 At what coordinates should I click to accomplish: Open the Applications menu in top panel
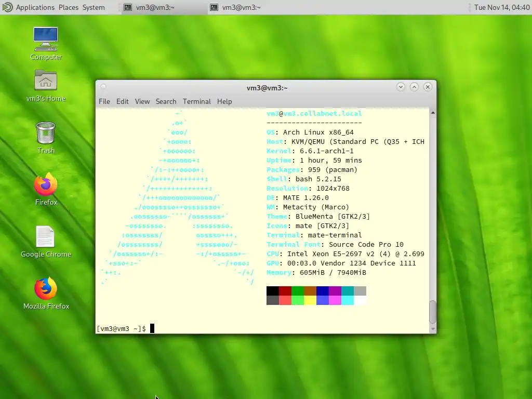(35, 7)
